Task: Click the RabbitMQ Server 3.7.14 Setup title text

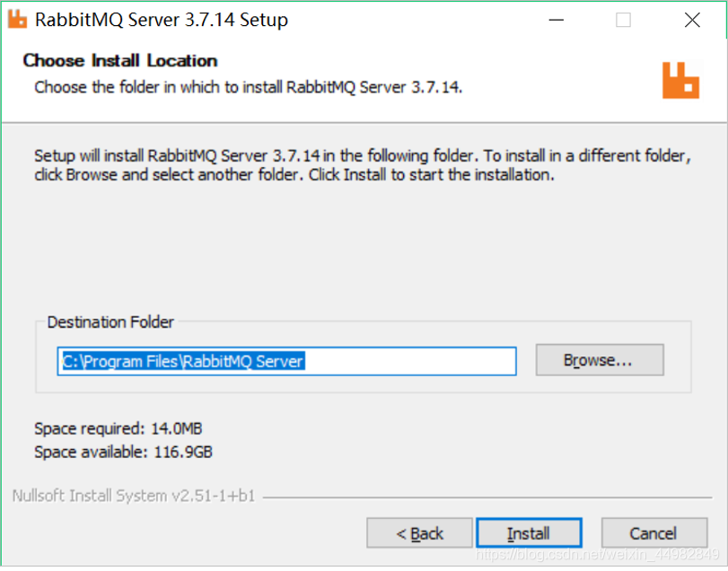Action: click(x=161, y=19)
